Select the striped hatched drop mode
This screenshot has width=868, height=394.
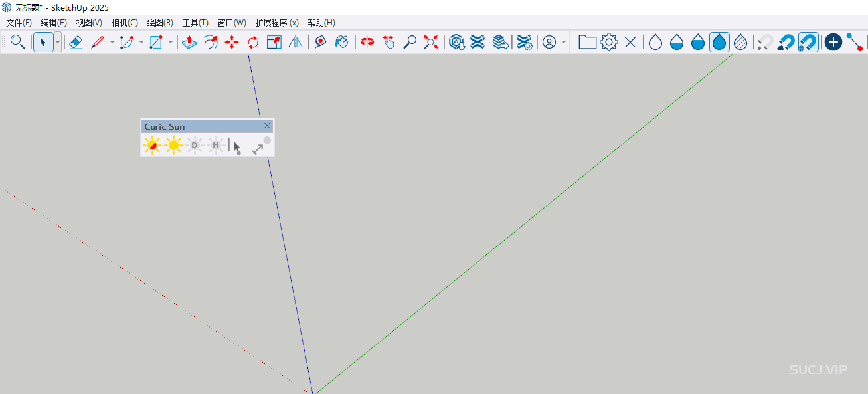(x=740, y=42)
